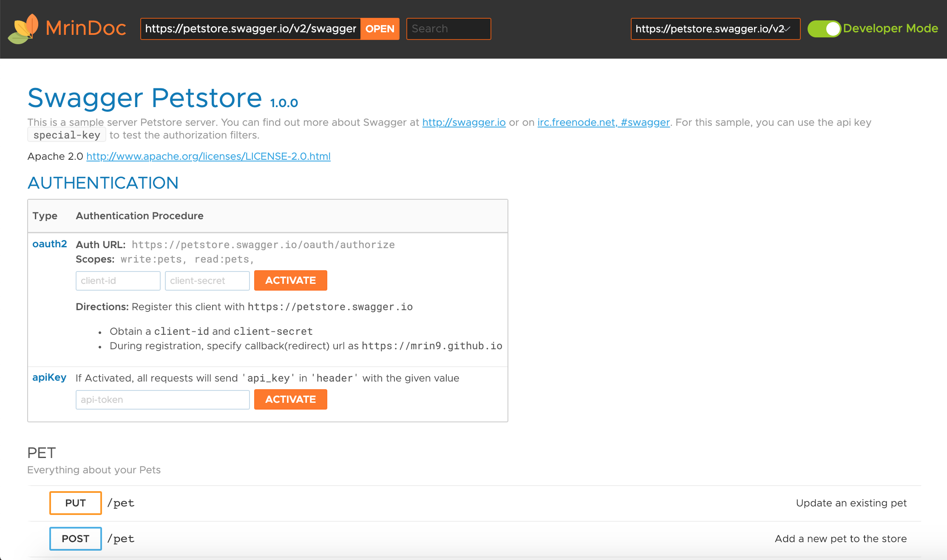This screenshot has height=560, width=947.
Task: Toggle the Developer Mode switch
Action: coord(824,29)
